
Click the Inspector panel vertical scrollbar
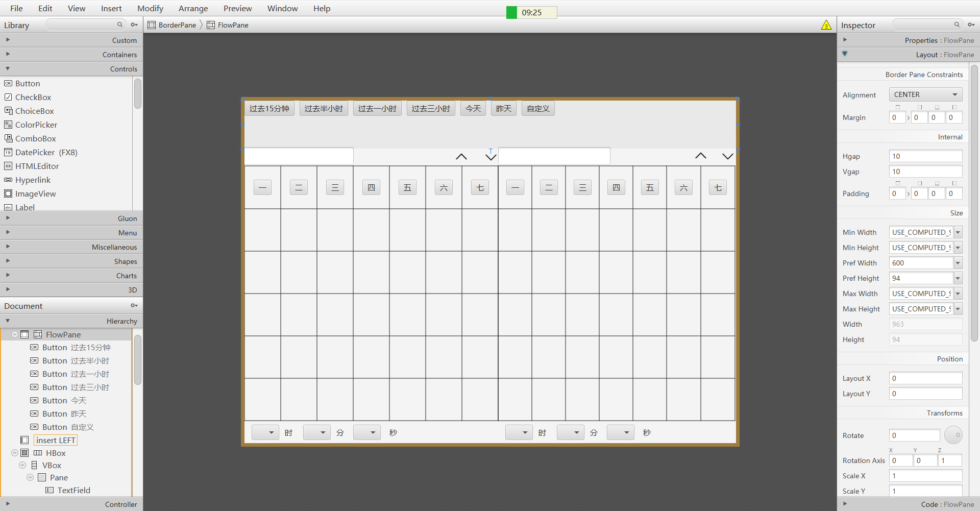974,203
